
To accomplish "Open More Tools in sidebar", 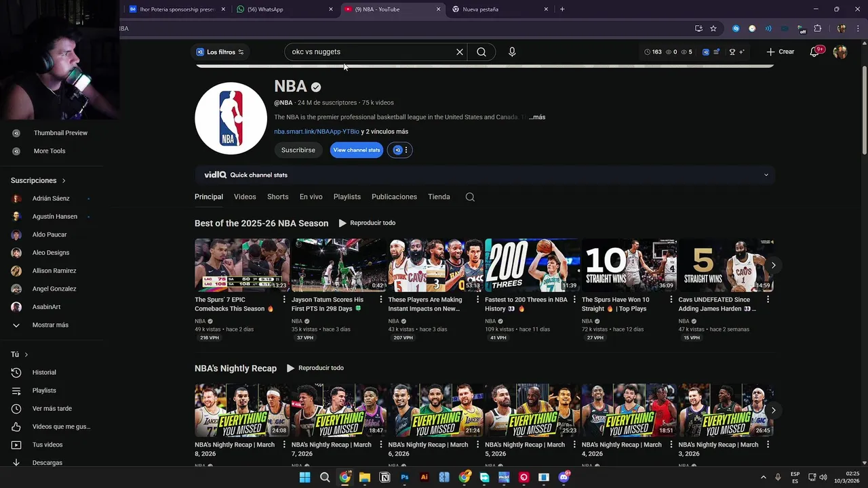I will [50, 151].
